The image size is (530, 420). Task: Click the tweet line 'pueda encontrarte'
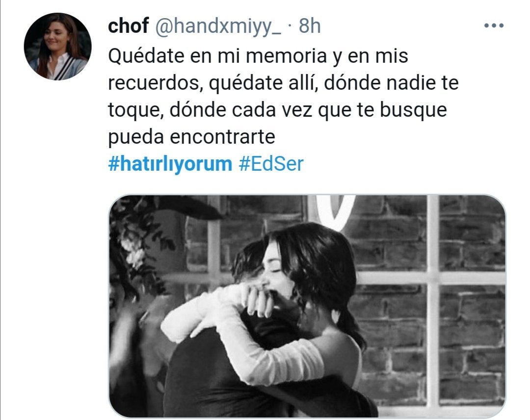click(x=192, y=137)
